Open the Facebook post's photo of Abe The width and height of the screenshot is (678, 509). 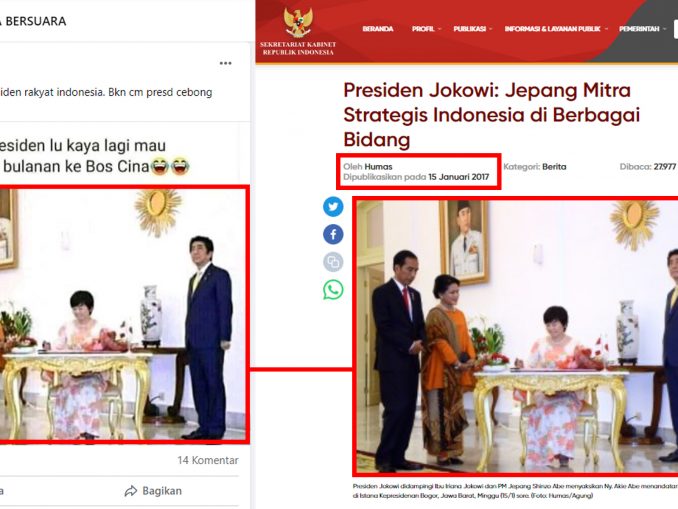pos(123,315)
